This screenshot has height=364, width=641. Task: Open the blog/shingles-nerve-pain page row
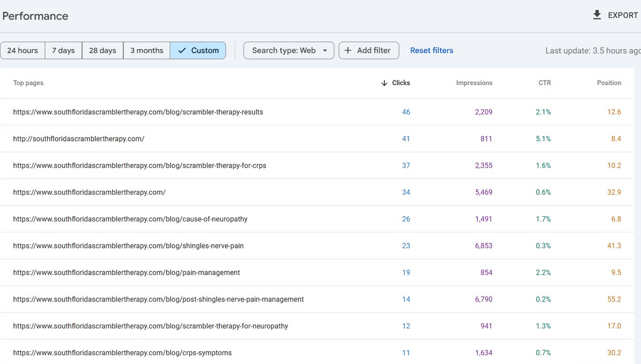317,246
